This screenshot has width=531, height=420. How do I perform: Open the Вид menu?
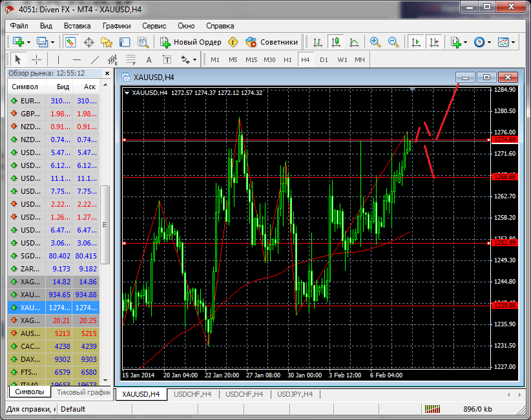click(x=46, y=26)
